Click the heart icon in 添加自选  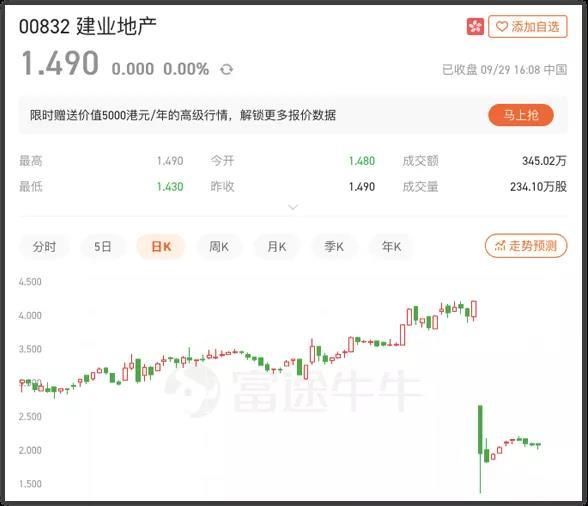point(502,27)
